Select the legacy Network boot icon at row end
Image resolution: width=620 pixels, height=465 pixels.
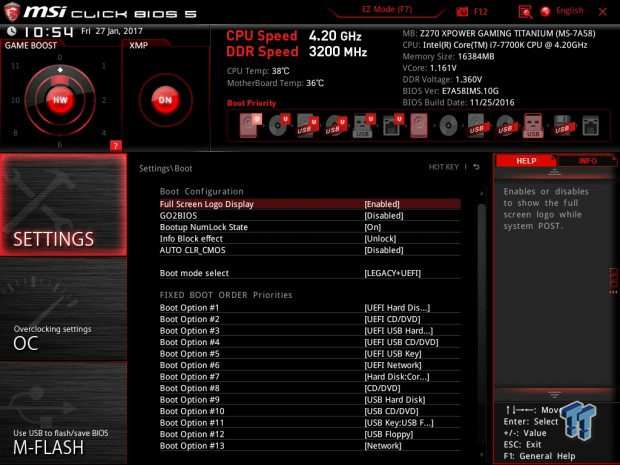click(591, 126)
